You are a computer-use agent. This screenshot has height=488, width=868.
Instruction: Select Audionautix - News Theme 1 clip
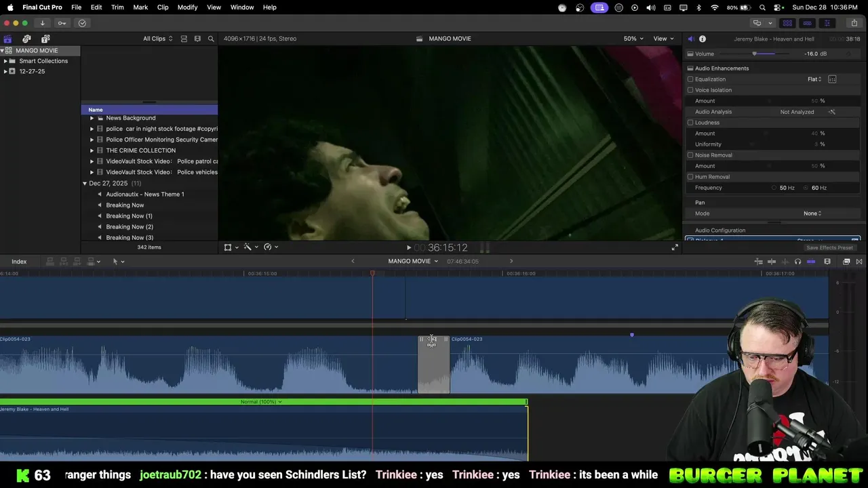[145, 195]
